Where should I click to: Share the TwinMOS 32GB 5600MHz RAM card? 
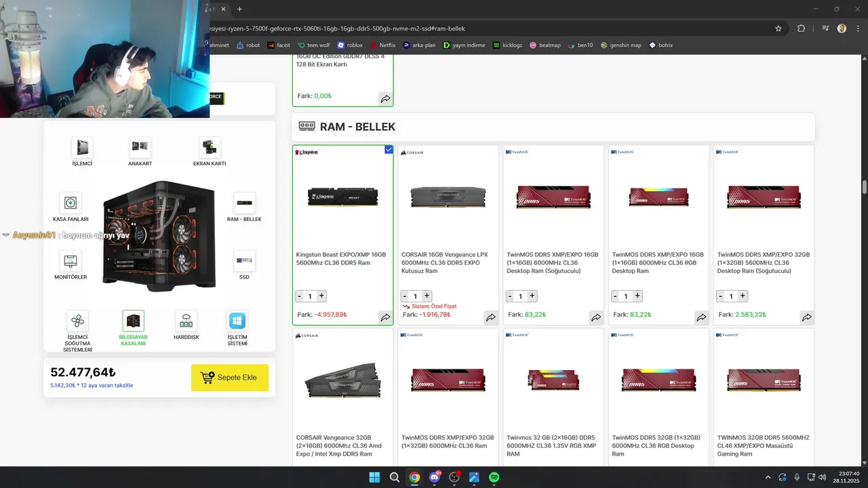806,317
